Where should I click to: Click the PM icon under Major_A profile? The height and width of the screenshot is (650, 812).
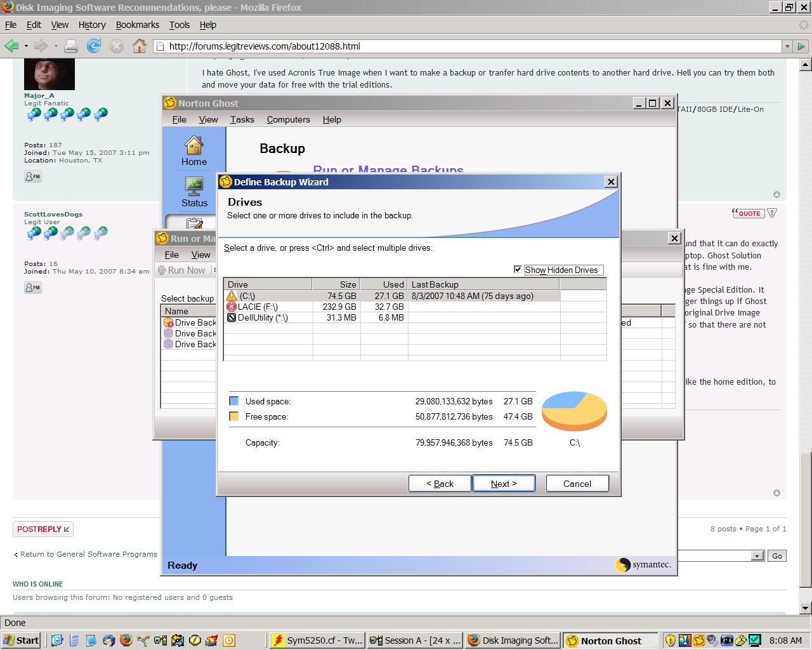point(33,176)
